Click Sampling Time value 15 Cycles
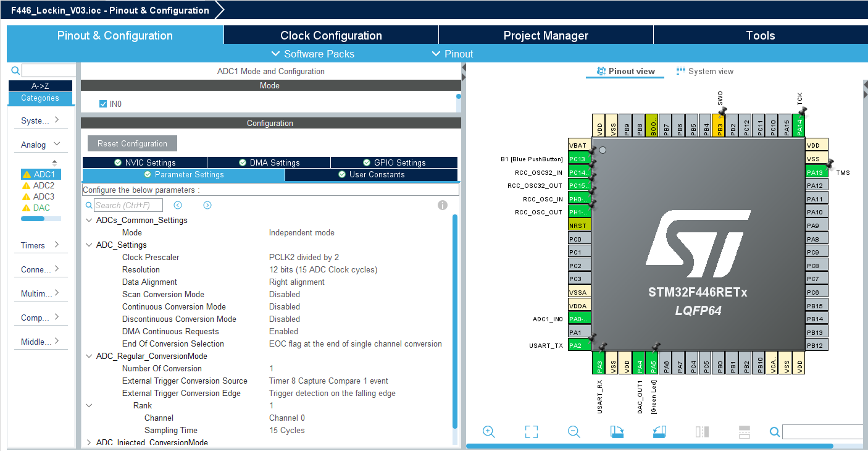Screen dimensions: 868x451 [287, 430]
